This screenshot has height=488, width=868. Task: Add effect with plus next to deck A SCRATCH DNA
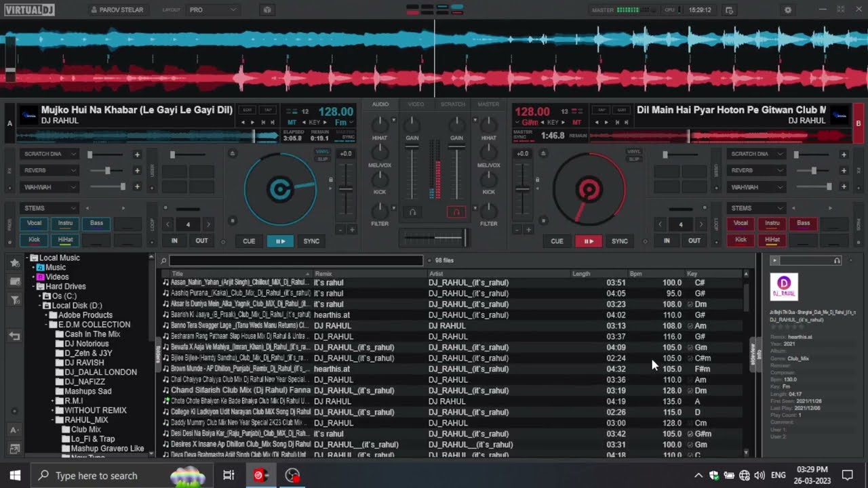(137, 155)
